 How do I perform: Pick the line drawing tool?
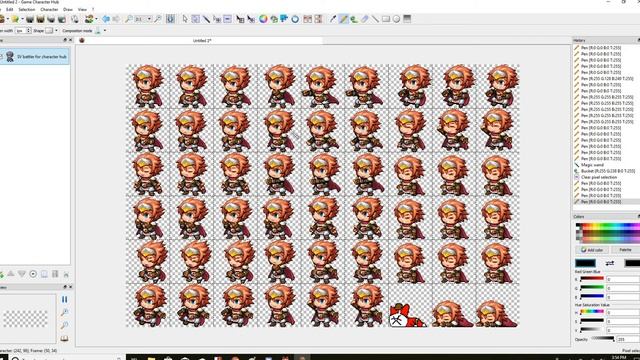pyautogui.click(x=375, y=19)
